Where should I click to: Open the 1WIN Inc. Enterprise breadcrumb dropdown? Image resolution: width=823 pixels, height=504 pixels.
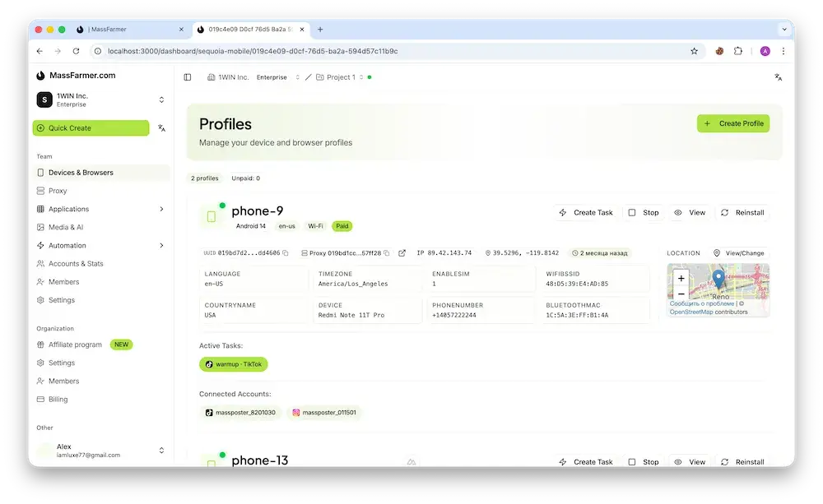click(x=297, y=77)
